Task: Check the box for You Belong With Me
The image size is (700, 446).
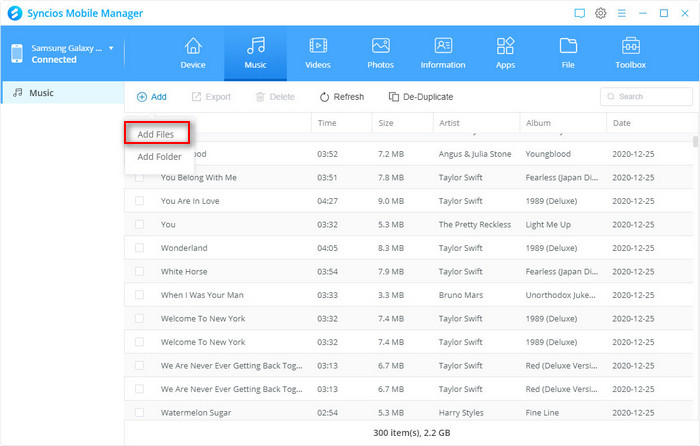Action: pos(140,177)
